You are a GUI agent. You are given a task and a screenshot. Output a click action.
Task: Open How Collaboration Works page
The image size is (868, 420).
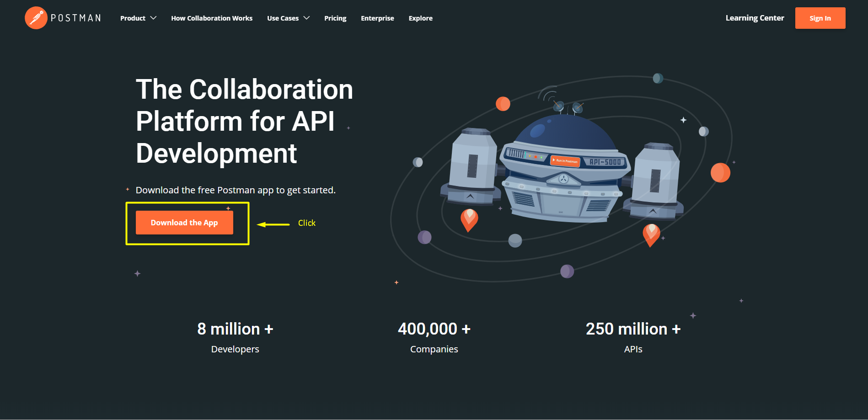(x=212, y=18)
